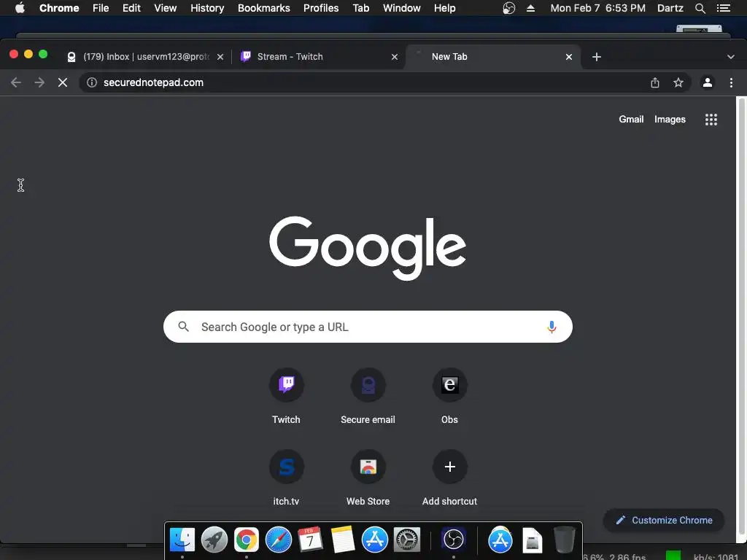Click the Dartz user name in menu bar
This screenshot has height=560, width=747.
click(670, 8)
